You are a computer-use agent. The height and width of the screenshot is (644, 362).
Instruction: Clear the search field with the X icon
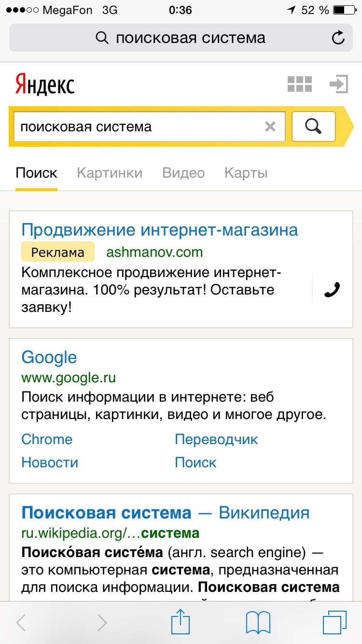(x=270, y=126)
